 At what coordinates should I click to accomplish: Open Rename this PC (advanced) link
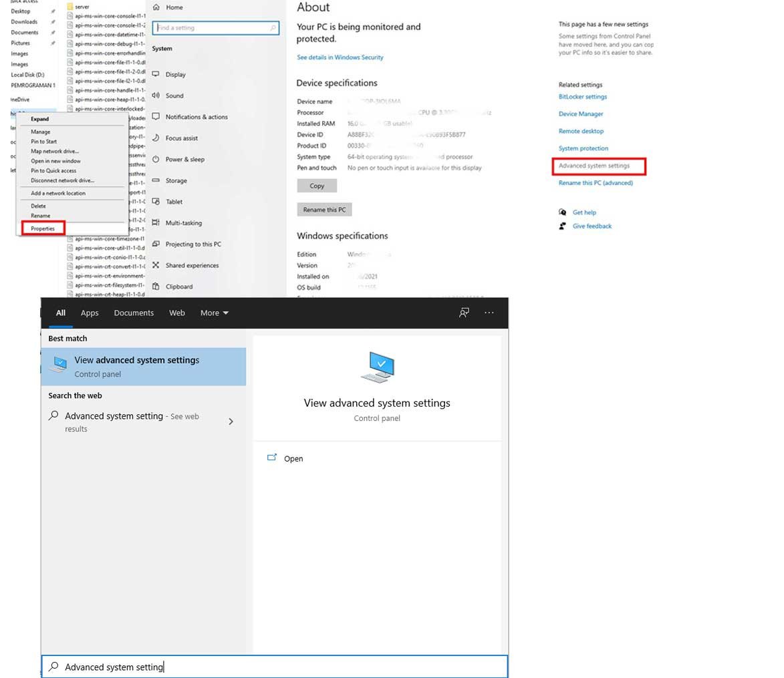tap(596, 183)
